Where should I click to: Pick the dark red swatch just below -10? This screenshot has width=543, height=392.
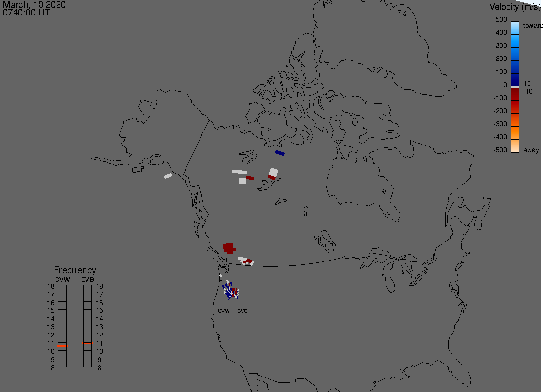point(515,94)
